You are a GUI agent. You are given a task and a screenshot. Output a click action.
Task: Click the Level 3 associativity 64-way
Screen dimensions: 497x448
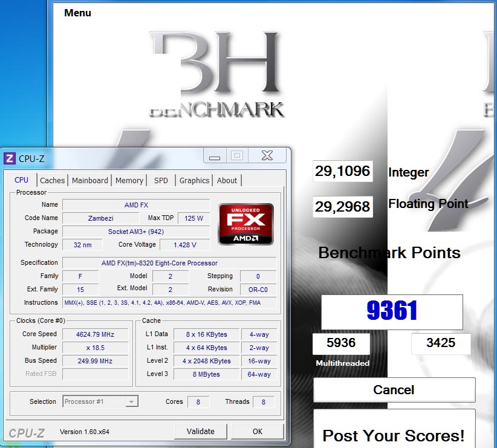tap(259, 374)
